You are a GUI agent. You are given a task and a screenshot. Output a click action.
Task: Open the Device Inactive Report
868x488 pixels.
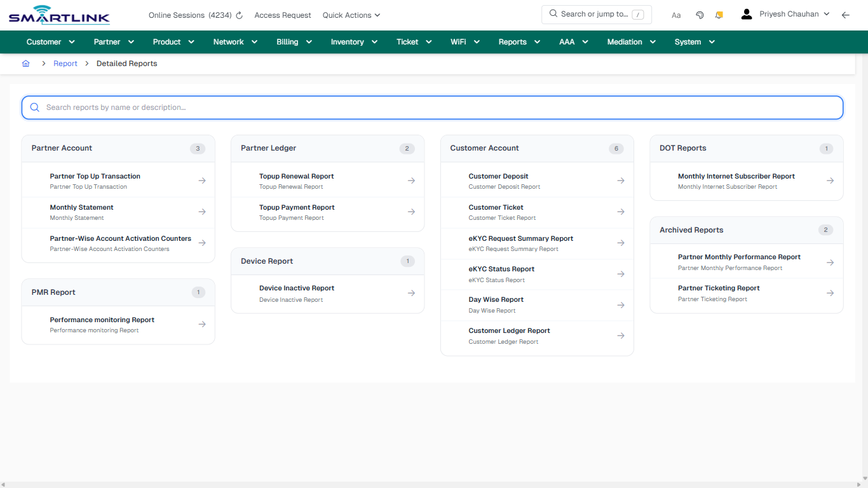pos(296,288)
